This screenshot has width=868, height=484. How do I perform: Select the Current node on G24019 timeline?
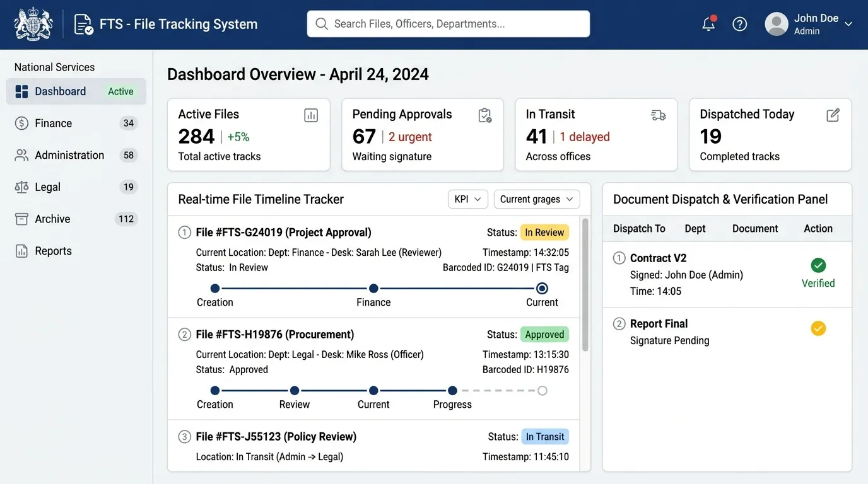[542, 289]
